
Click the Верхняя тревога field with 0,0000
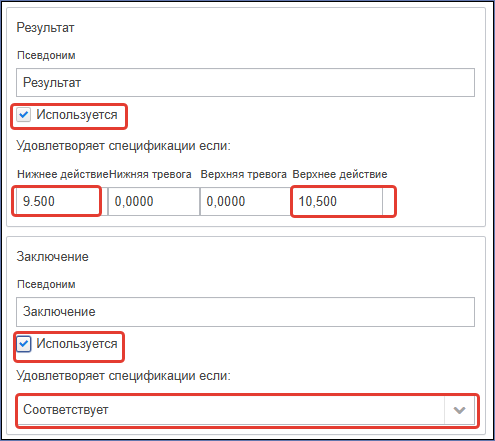[246, 201]
